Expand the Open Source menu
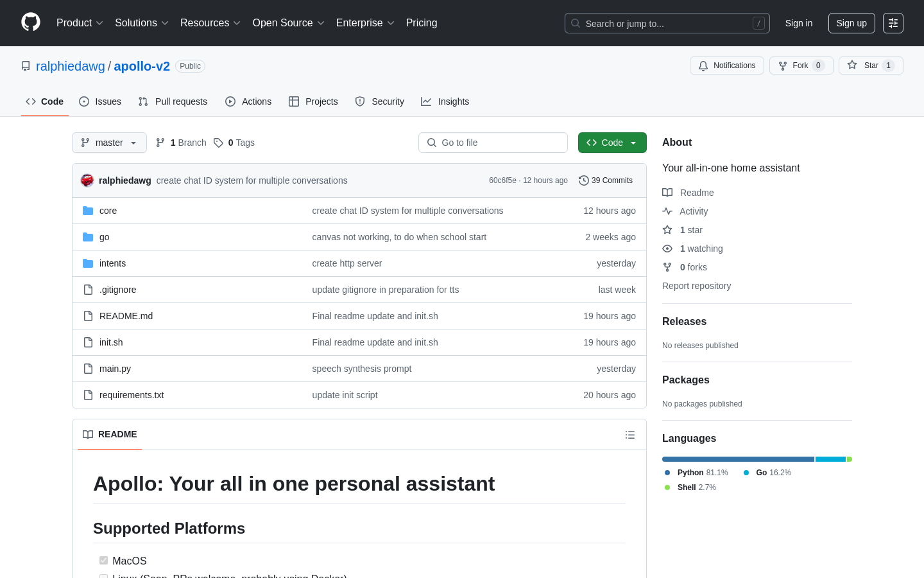The image size is (924, 578). pyautogui.click(x=289, y=23)
